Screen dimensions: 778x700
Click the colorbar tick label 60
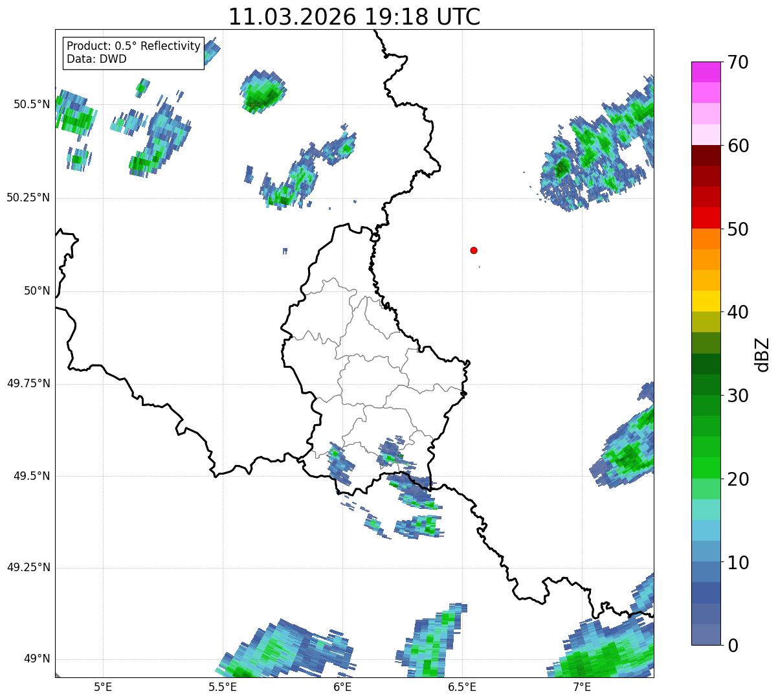coord(738,146)
